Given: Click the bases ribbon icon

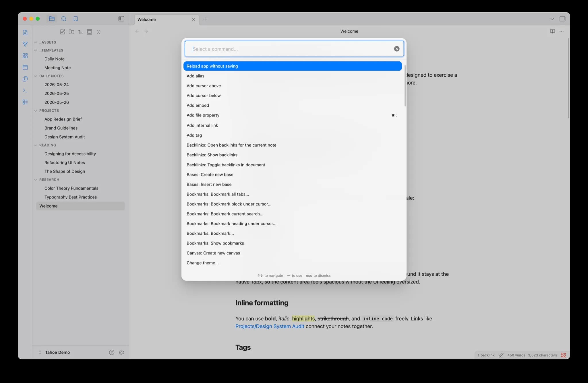Looking at the screenshot, I should [x=25, y=102].
